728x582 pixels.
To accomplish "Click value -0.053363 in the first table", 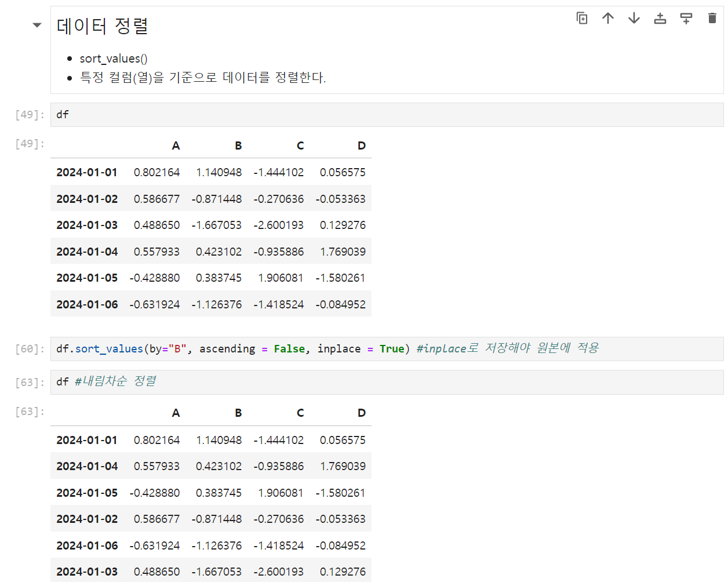I will 341,199.
